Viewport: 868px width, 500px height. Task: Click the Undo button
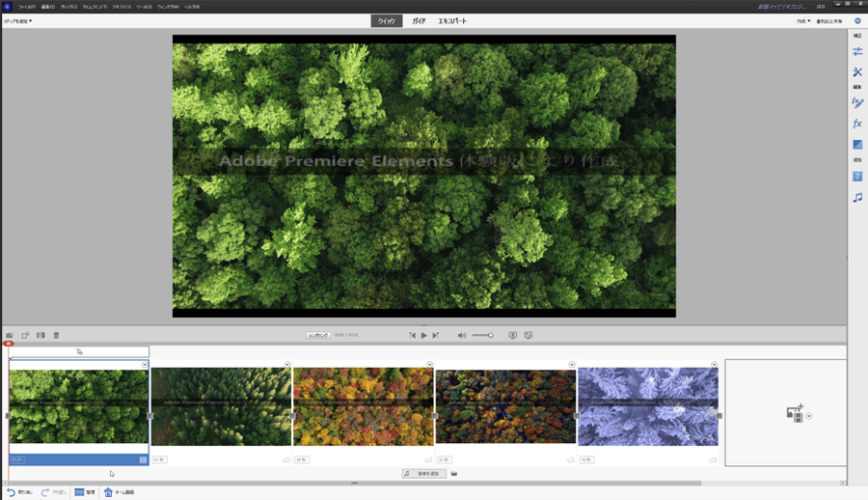tap(19, 492)
